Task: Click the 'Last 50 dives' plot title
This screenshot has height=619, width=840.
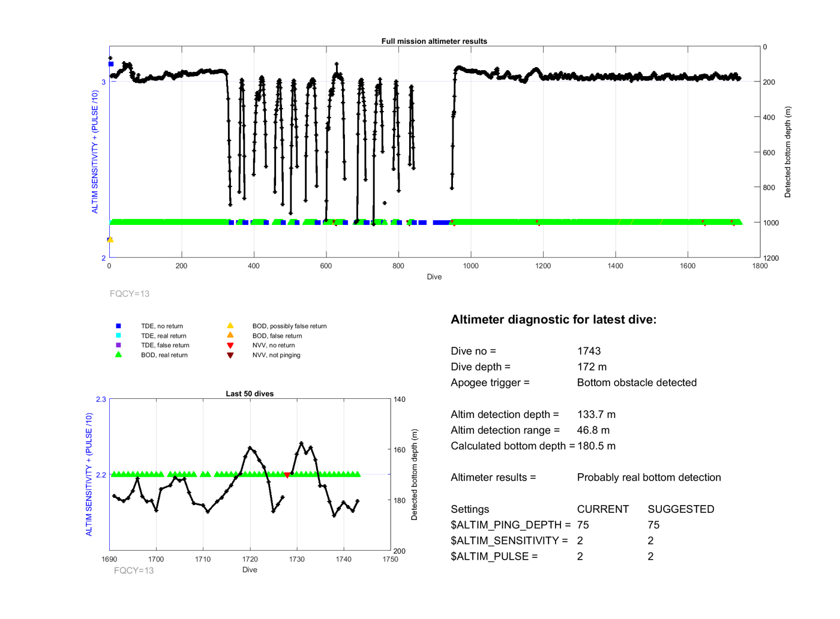Action: point(250,394)
